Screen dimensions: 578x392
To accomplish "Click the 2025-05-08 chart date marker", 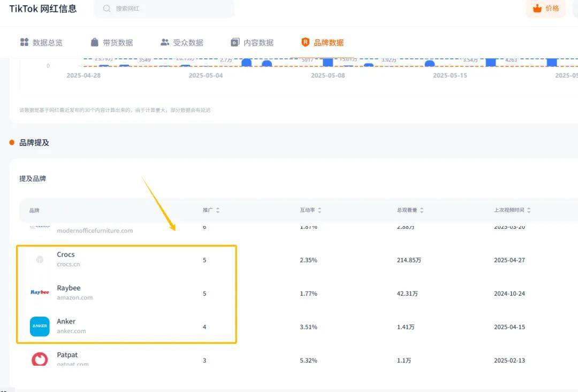I will coord(328,75).
